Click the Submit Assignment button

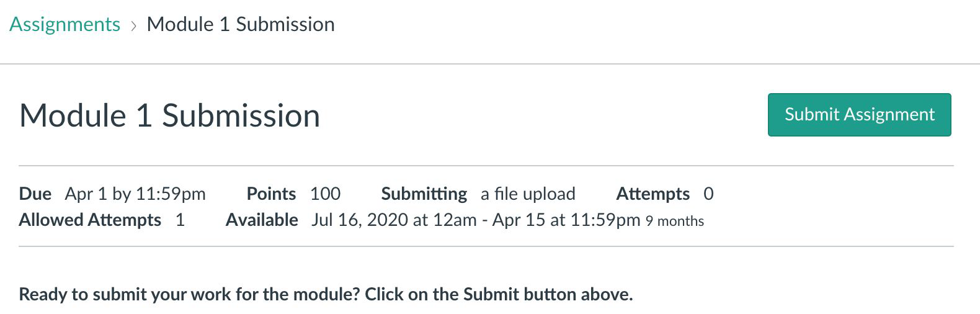[x=859, y=115]
